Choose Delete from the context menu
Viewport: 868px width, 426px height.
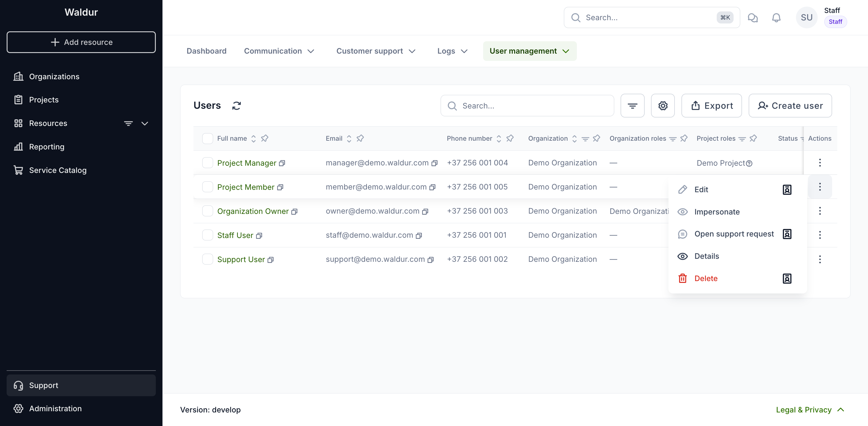click(x=737, y=278)
